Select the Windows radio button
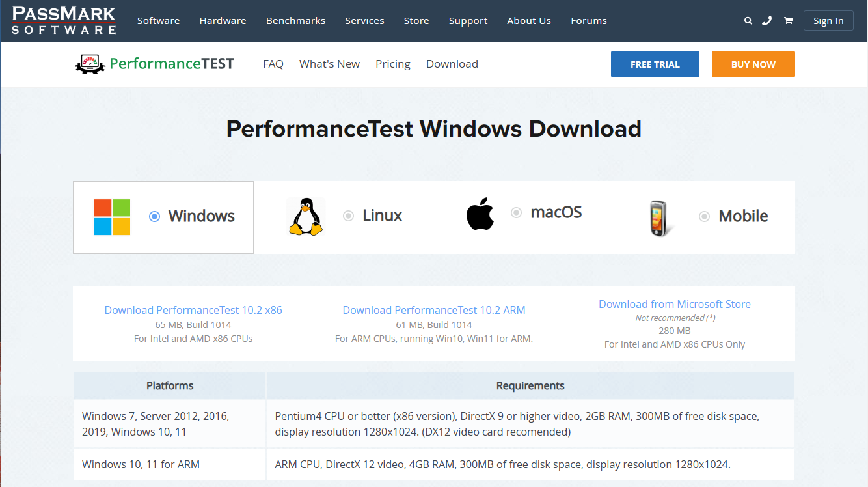This screenshot has height=487, width=868. 154,216
